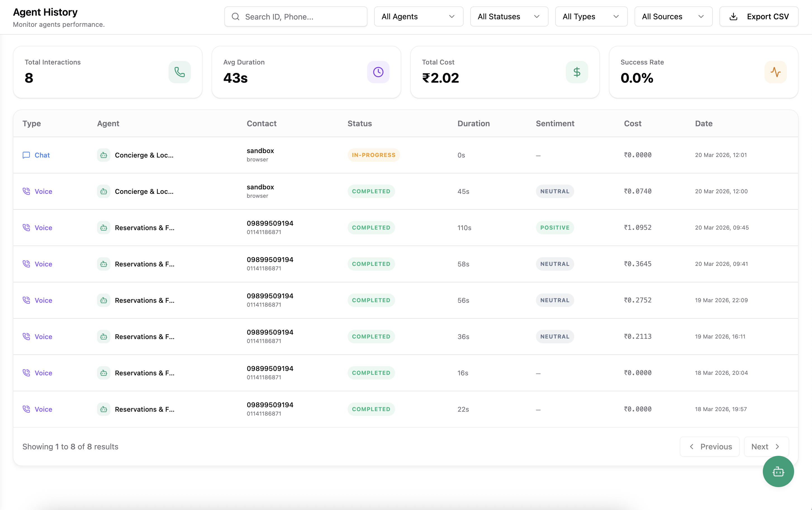Click the phone icon on Total Interactions card
Screen dimensions: 812x510
[179, 72]
